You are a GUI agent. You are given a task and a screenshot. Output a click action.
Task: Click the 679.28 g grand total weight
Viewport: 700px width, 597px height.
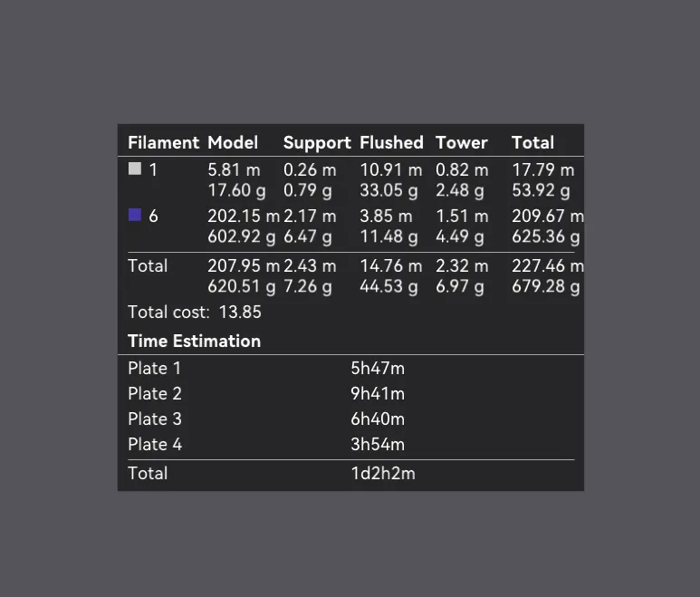(545, 286)
